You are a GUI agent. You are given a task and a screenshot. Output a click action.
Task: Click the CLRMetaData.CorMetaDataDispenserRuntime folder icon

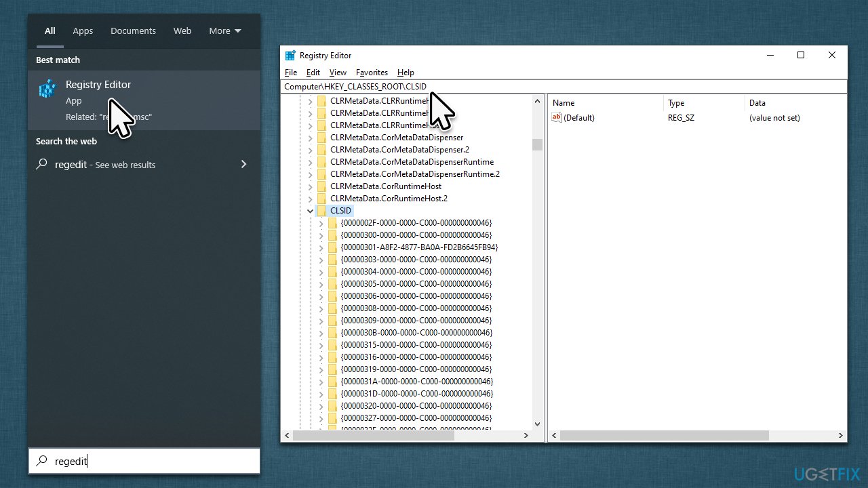(321, 162)
